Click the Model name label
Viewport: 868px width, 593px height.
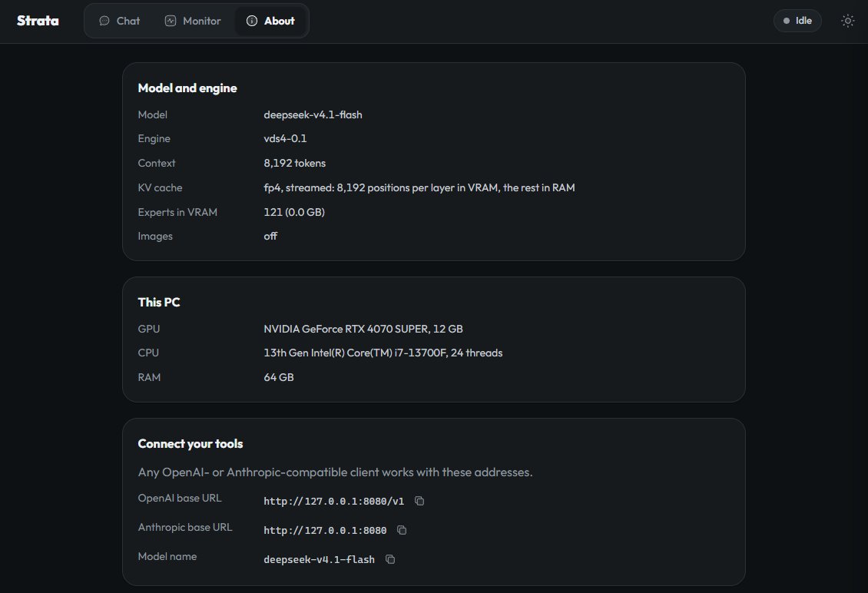pyautogui.click(x=167, y=556)
